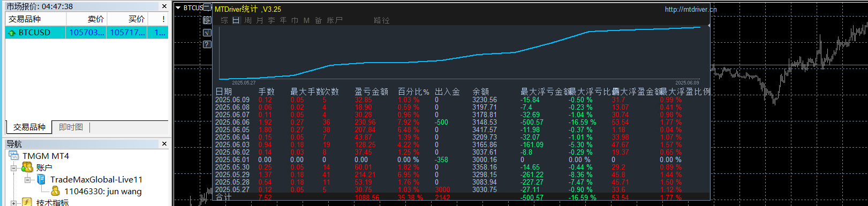The width and height of the screenshot is (868, 206).
Task: Select the 综 summary statistics tab
Action: click(224, 20)
